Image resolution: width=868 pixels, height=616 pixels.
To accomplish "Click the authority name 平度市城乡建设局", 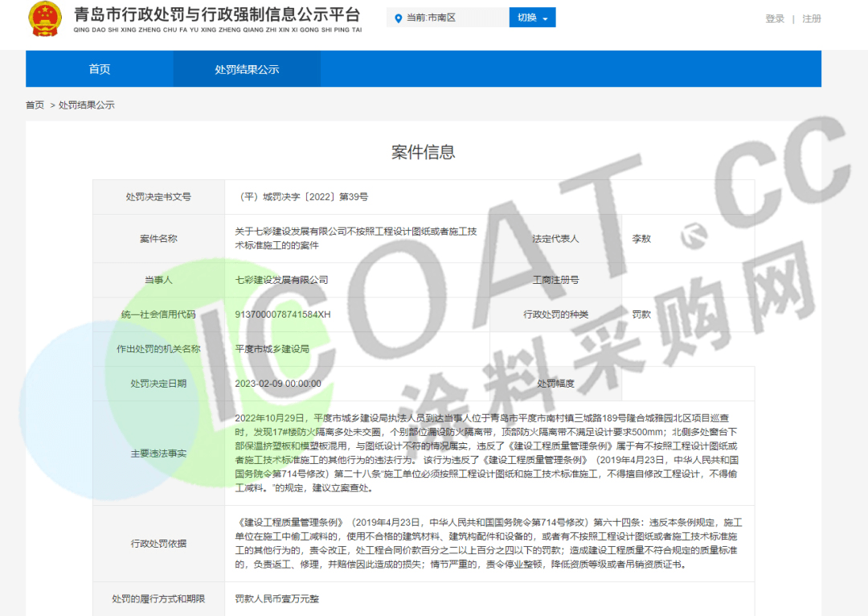I will [x=272, y=349].
